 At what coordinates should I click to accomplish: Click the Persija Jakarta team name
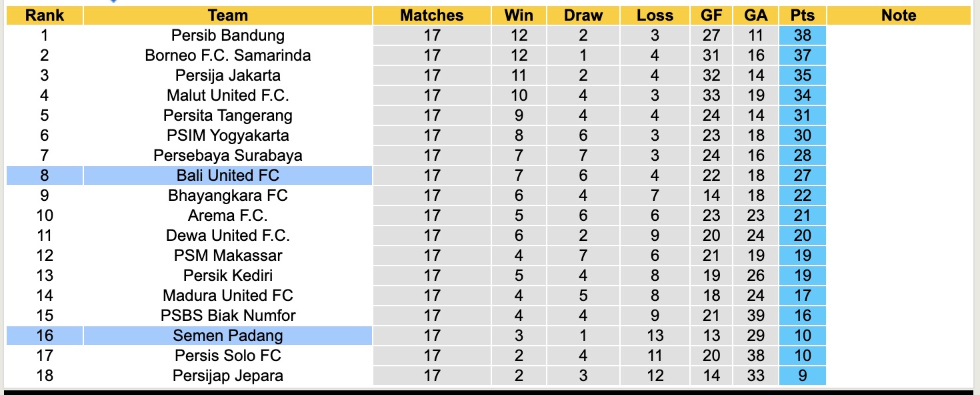tap(227, 75)
